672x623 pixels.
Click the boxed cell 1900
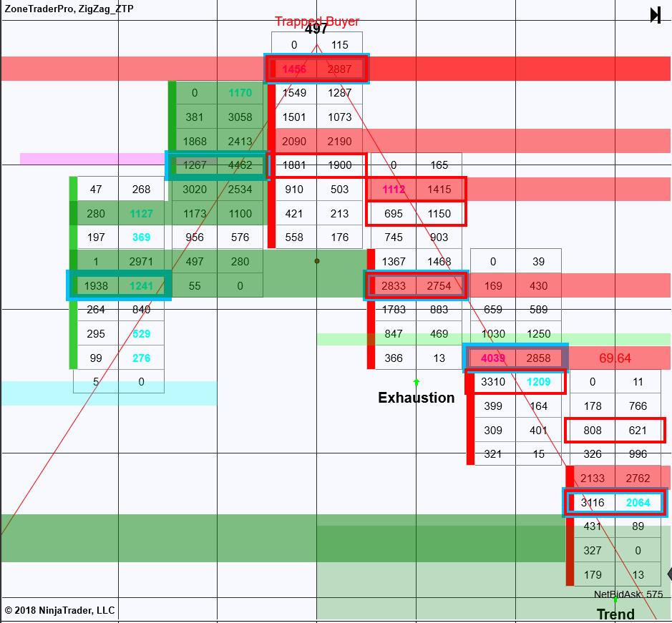[x=339, y=165]
